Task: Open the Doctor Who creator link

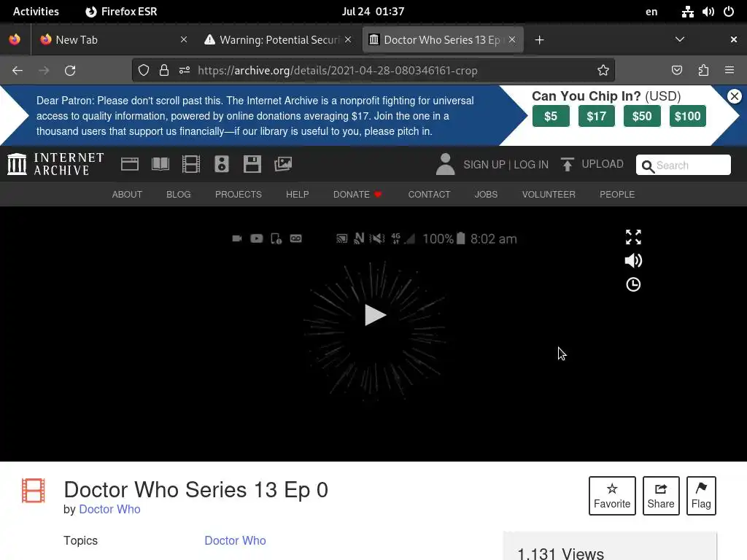Action: pos(109,509)
